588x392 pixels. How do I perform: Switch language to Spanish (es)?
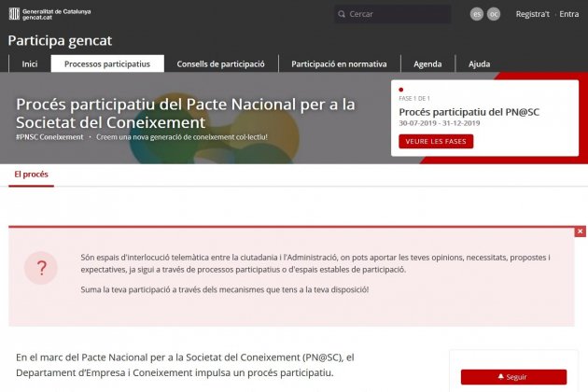[x=477, y=14]
